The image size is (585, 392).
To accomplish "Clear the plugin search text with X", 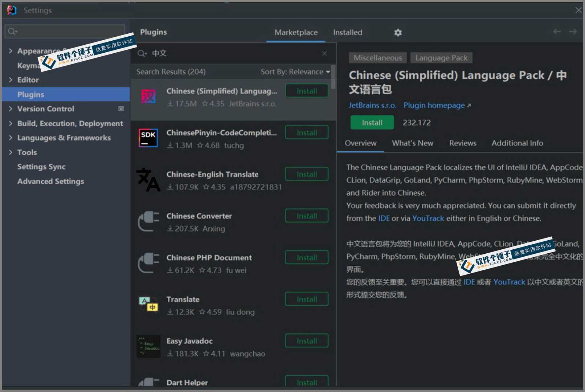I will click(x=324, y=54).
